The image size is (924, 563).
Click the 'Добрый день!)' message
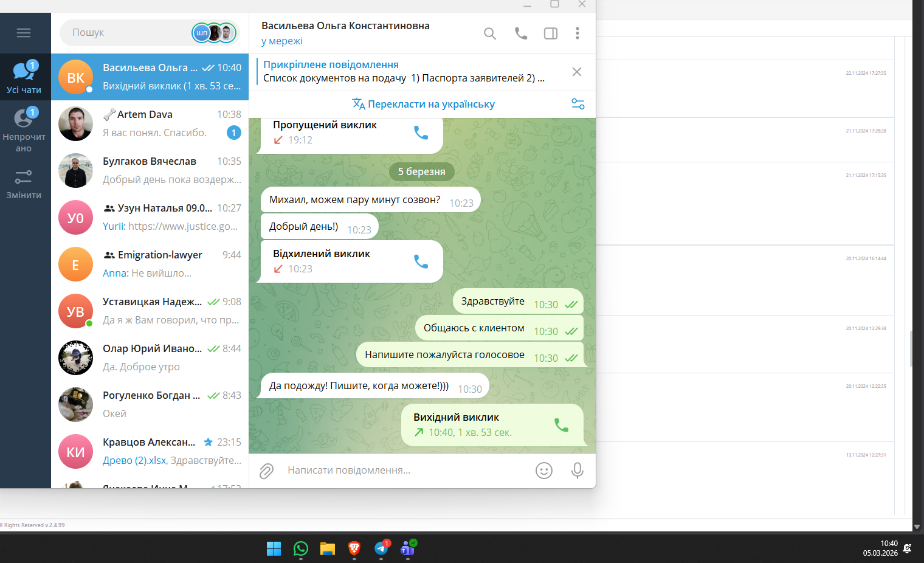coord(320,226)
